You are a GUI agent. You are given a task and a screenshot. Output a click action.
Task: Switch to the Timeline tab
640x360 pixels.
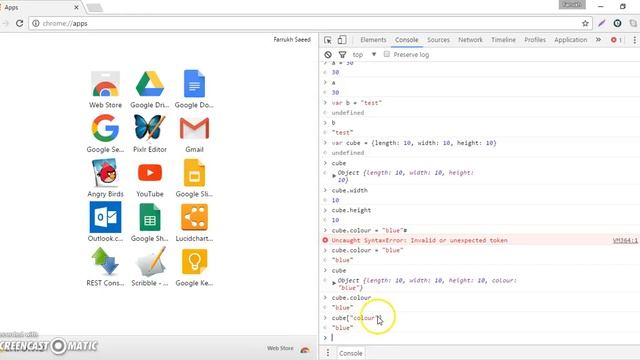coord(503,40)
